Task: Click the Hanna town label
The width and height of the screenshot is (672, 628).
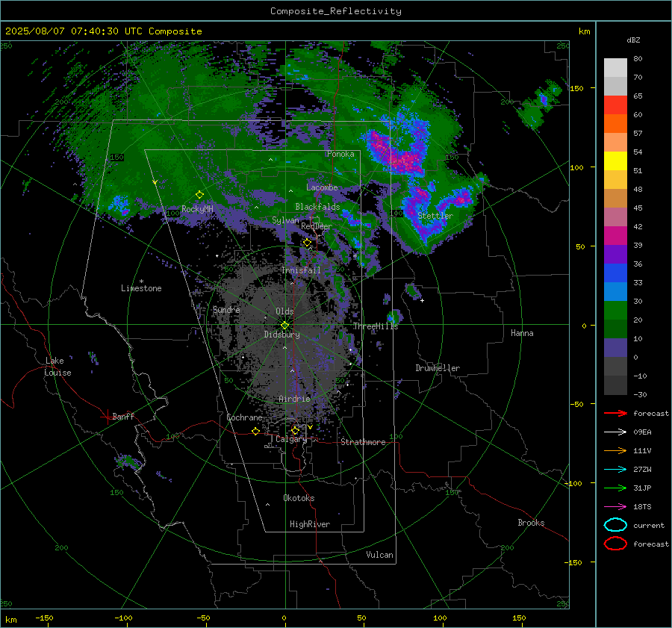Action: click(x=522, y=333)
